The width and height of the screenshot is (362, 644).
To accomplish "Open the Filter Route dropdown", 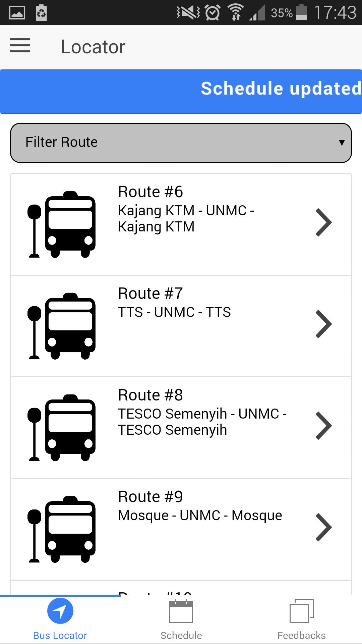I will (x=181, y=143).
